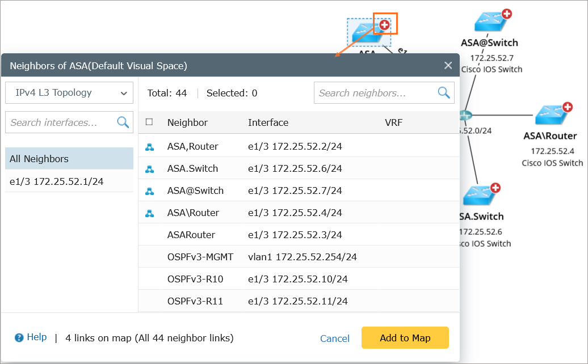Click red plus badge on ASA\Router node
This screenshot has height=364, width=588.
click(x=567, y=107)
